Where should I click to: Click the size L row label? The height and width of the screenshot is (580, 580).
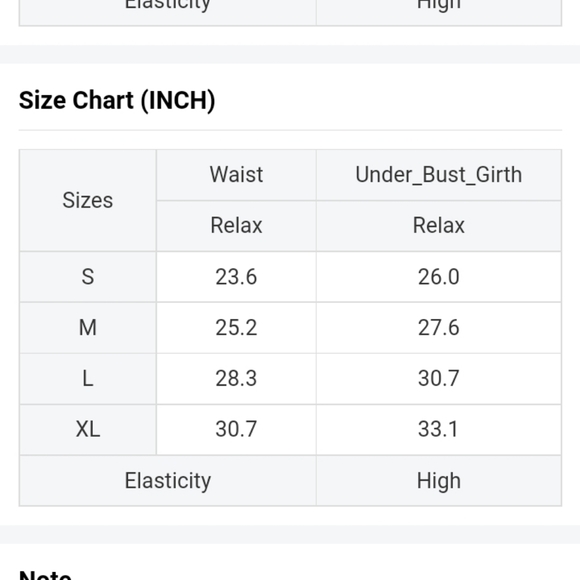88,379
